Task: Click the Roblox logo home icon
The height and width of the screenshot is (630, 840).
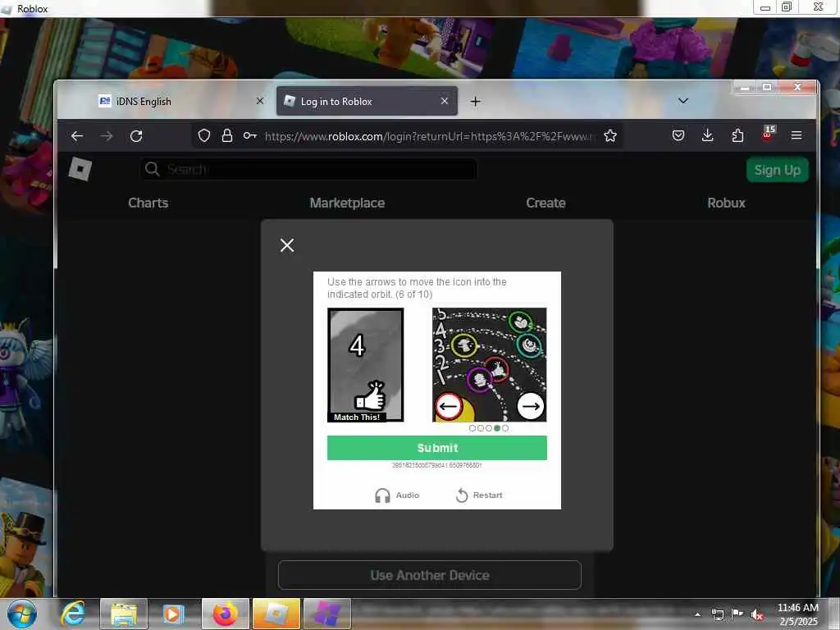Action: pos(80,170)
